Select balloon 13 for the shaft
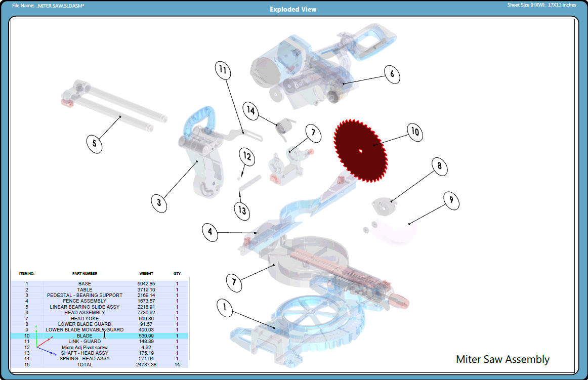Screen dimensions: 588x380 [x=242, y=211]
